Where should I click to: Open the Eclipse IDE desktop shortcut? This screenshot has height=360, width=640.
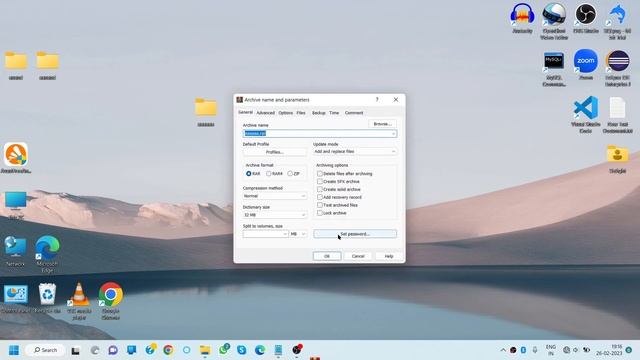pos(618,68)
